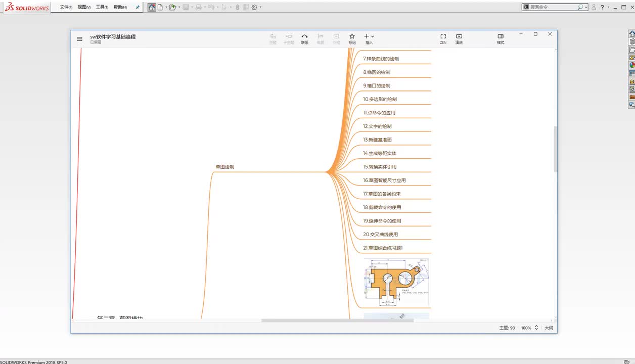
Task: Select topic 20.交叉曲线使用
Action: [380, 235]
